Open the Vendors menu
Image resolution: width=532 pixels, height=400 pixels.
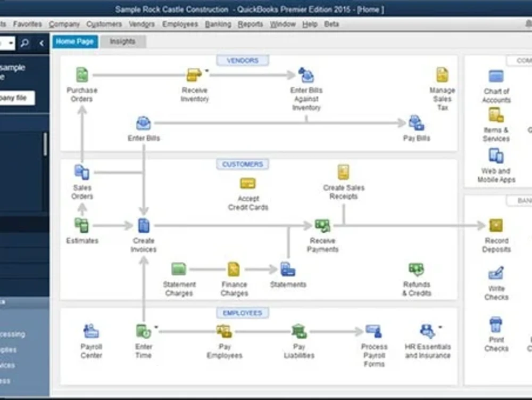[142, 24]
